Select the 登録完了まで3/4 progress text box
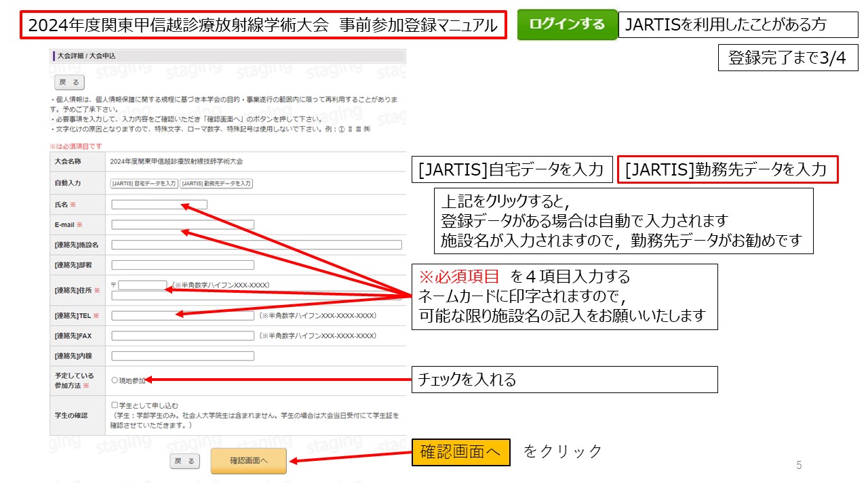The width and height of the screenshot is (868, 488). (787, 58)
